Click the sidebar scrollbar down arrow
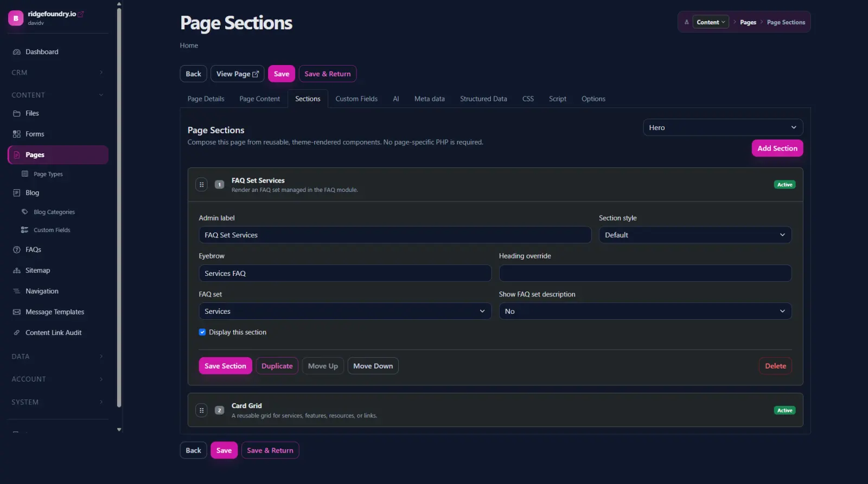Viewport: 868px width, 484px height. (x=119, y=430)
